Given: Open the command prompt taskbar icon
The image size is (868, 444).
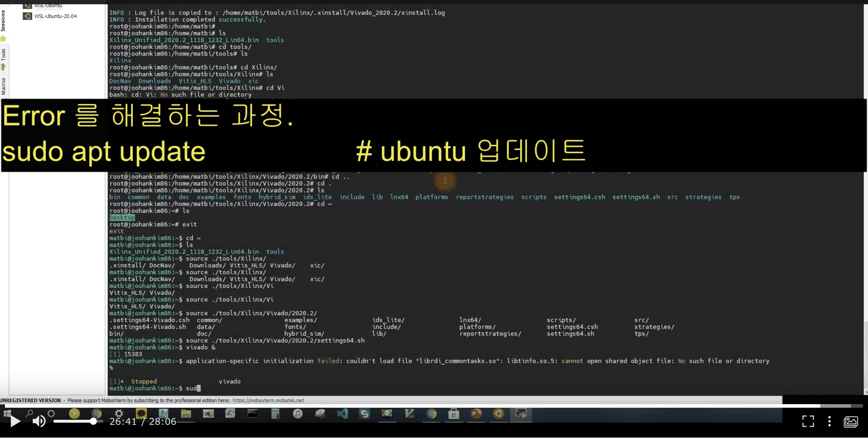Looking at the screenshot, I should click(253, 413).
